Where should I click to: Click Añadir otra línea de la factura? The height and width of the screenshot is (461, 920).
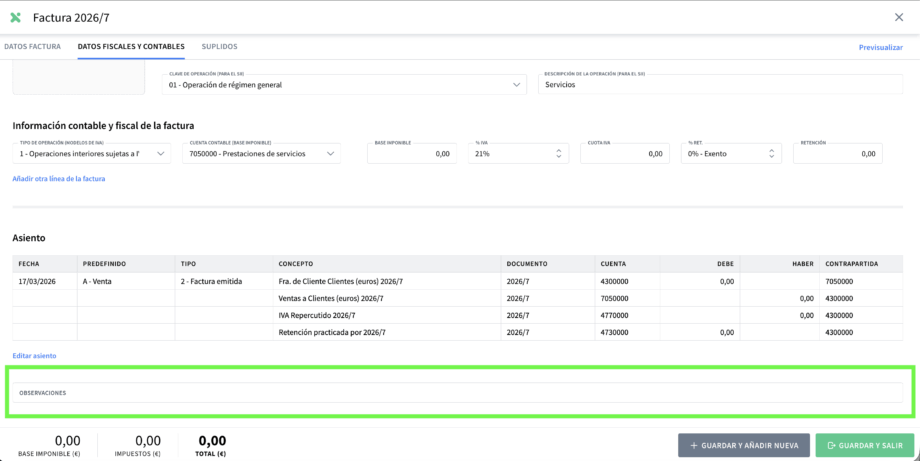(58, 179)
